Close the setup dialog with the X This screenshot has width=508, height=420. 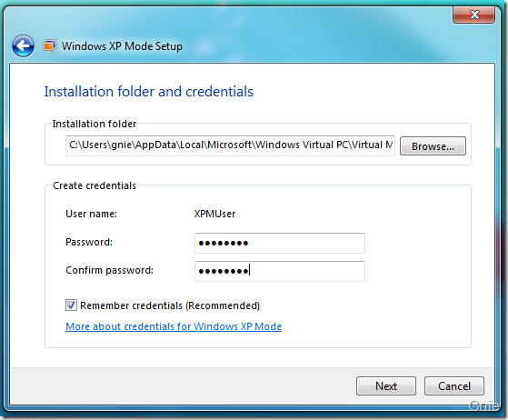click(x=473, y=15)
